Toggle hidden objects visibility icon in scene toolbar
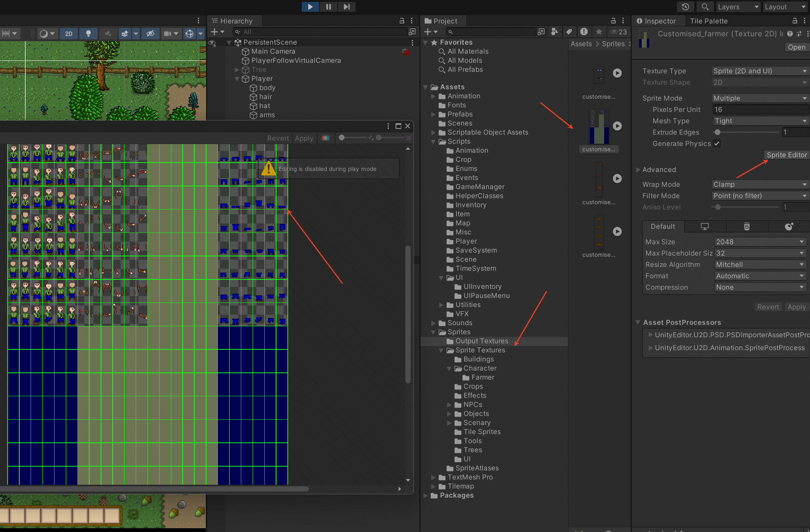Screen dimensions: 810x532 click(150, 34)
